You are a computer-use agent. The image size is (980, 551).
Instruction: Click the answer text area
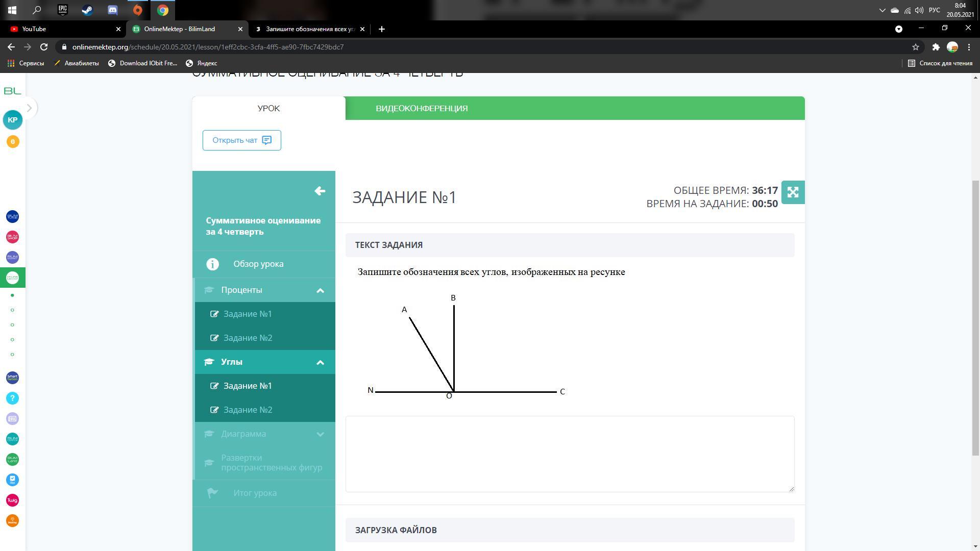pos(570,454)
